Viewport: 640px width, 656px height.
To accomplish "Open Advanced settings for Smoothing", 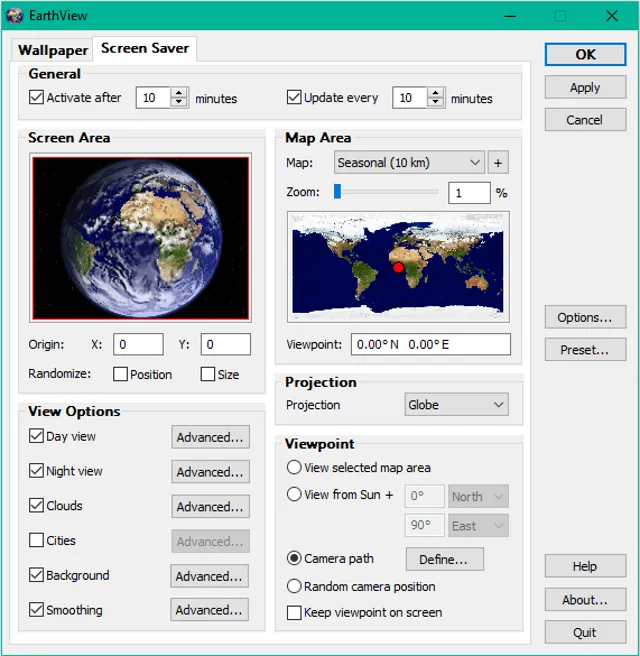I will 209,610.
